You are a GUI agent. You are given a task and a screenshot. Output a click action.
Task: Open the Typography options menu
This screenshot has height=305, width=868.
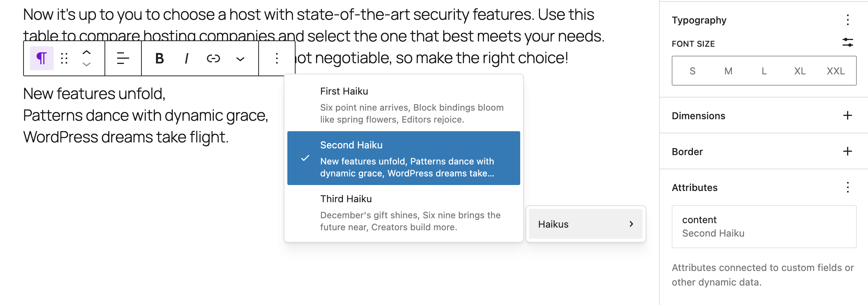(x=848, y=21)
